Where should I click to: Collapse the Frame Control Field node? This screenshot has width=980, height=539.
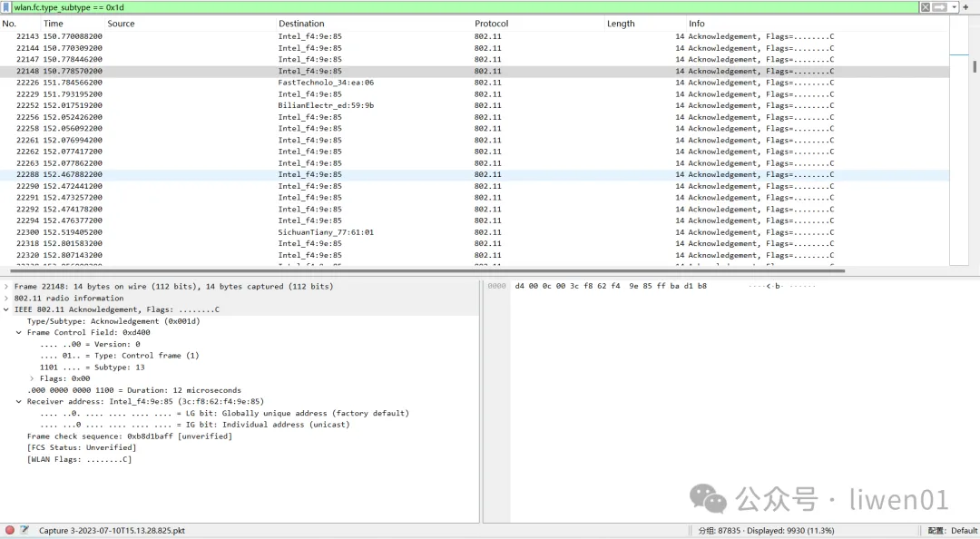[19, 333]
